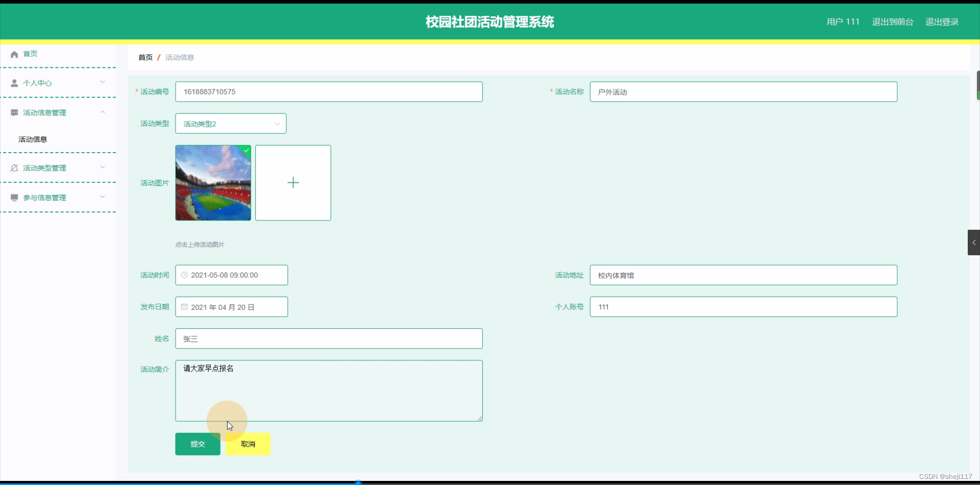Click the 活动信息管理 panel icon
This screenshot has height=485, width=980.
(13, 112)
